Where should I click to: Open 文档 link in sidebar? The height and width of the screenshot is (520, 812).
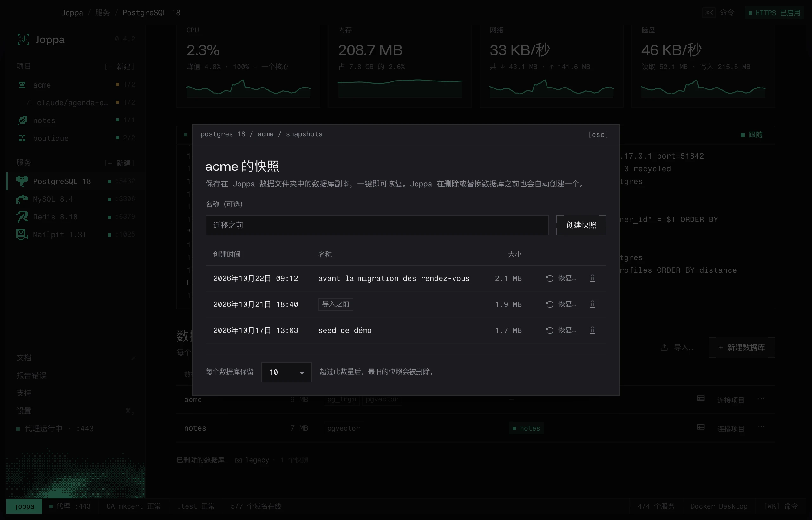pos(76,358)
